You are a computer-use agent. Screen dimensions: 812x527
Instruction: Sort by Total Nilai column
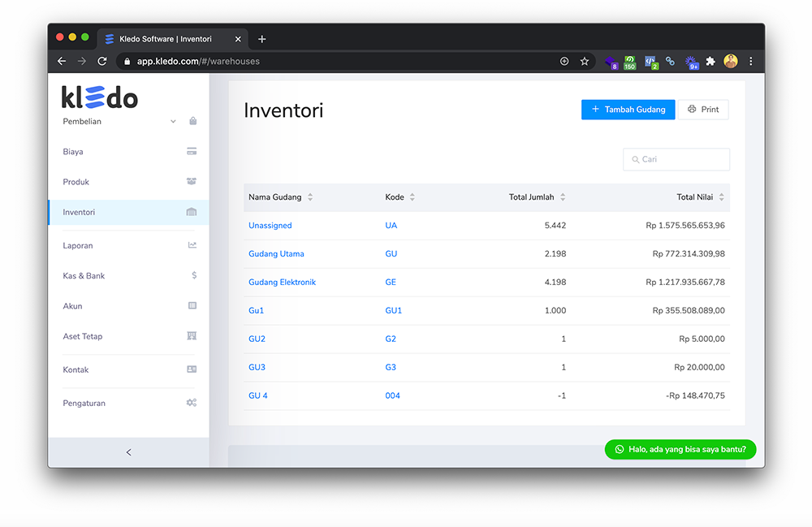coord(721,197)
